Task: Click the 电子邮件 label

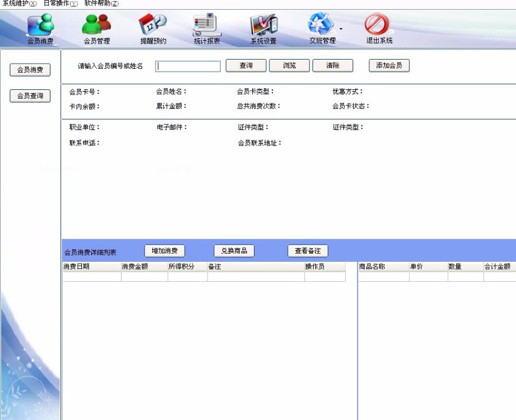Action: click(172, 127)
